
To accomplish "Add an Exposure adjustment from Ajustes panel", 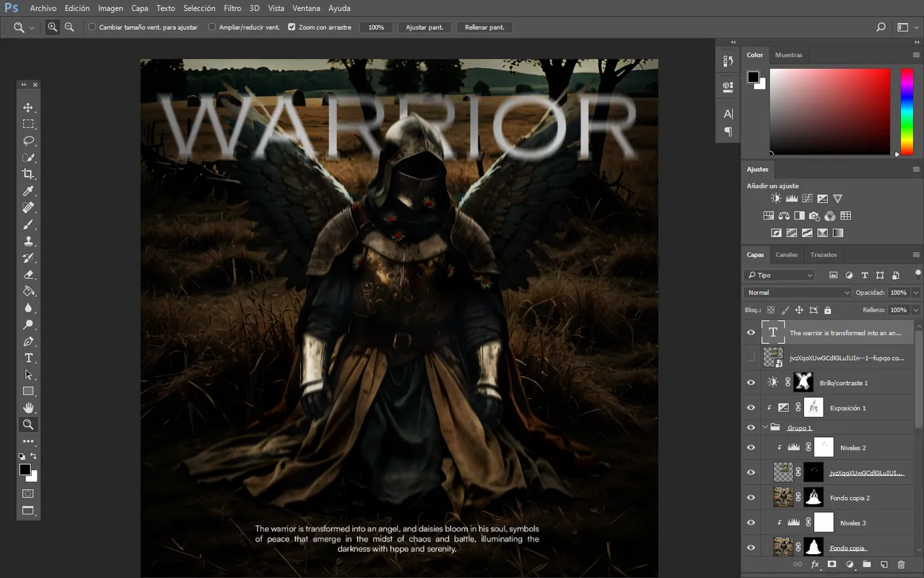I will pyautogui.click(x=822, y=198).
